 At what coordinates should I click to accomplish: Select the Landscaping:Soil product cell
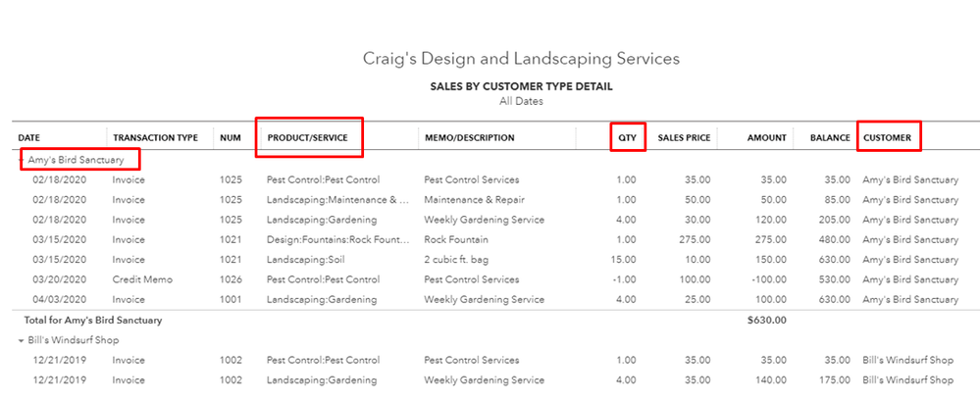[x=306, y=260]
